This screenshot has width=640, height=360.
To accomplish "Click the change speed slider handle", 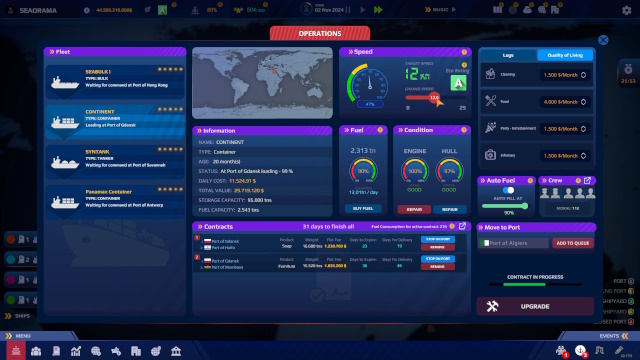I will [x=434, y=98].
